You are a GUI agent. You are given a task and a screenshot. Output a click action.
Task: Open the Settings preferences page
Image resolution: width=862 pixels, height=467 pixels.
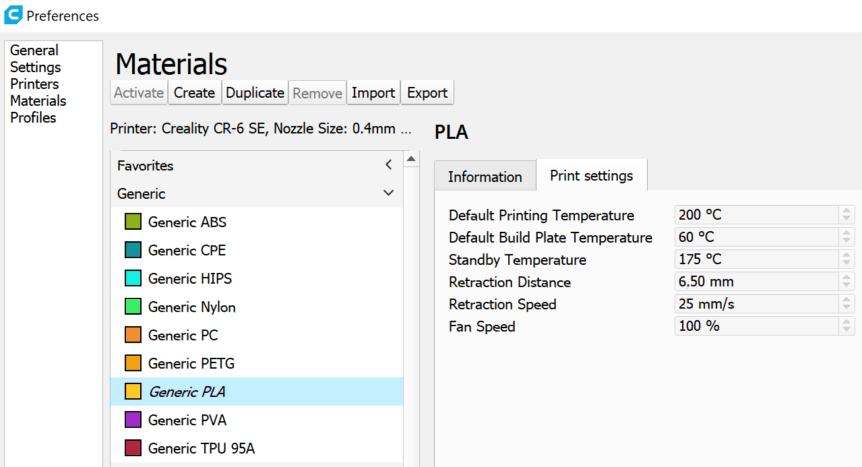35,67
